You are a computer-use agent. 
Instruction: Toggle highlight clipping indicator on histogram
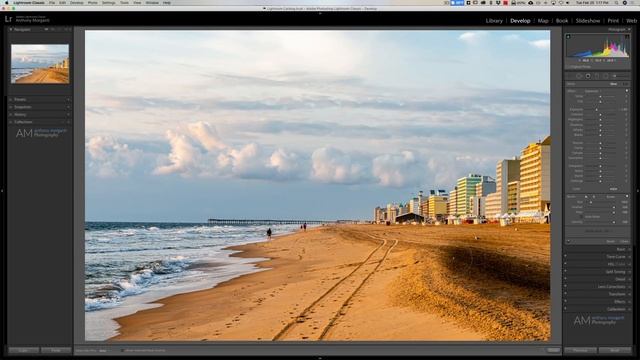627,36
